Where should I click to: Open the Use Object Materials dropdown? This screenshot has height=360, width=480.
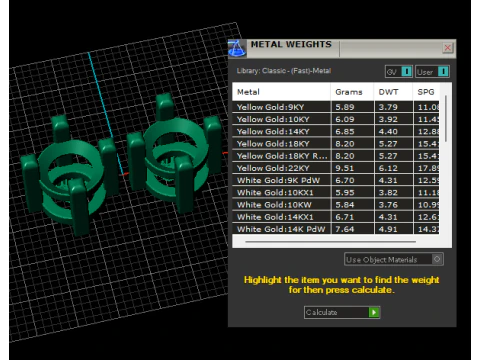[x=394, y=259]
